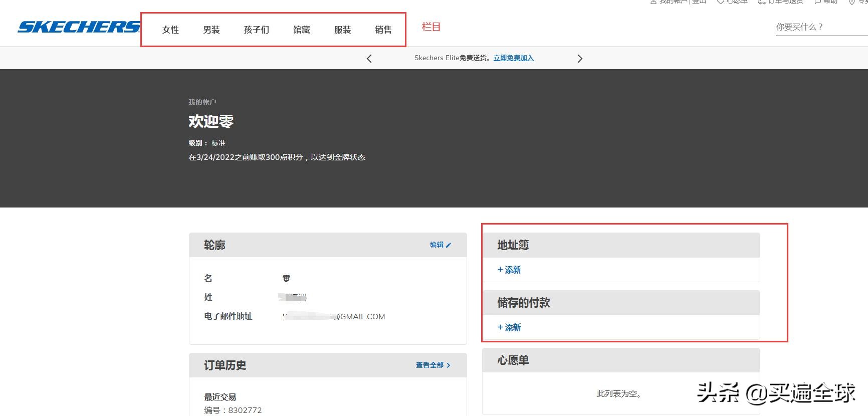This screenshot has width=868, height=416.
Task: Click the 地址簿 panel header
Action: point(621,245)
